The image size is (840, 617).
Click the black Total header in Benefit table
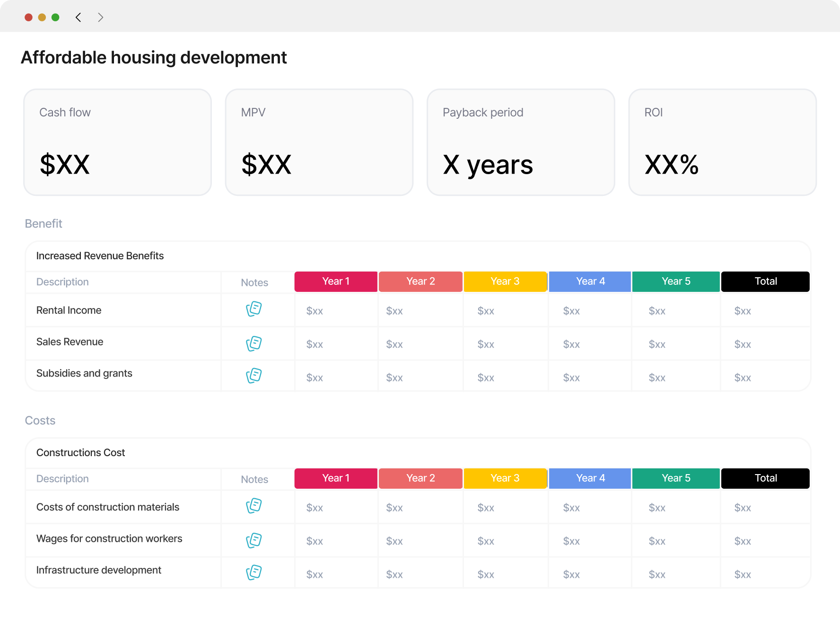coord(765,282)
